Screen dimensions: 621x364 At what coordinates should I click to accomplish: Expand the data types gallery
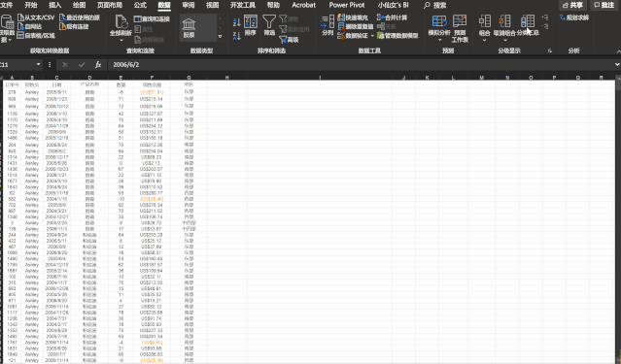pyautogui.click(x=221, y=37)
